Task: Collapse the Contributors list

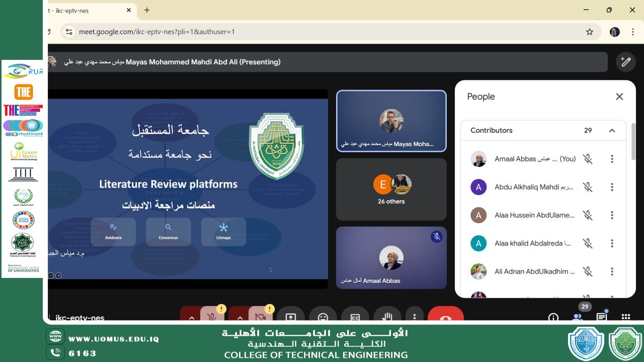Action: click(x=612, y=131)
